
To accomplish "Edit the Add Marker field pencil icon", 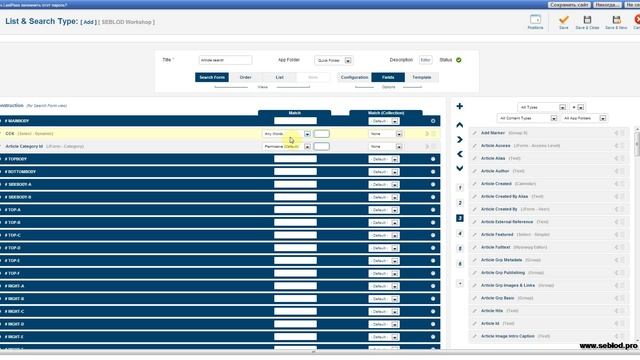I will (475, 133).
